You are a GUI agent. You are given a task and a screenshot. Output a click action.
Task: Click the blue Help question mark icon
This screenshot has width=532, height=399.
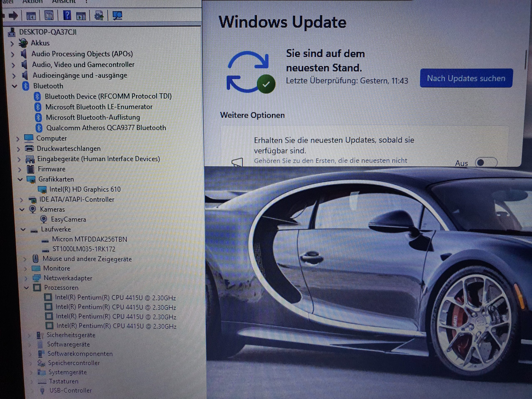click(x=67, y=16)
